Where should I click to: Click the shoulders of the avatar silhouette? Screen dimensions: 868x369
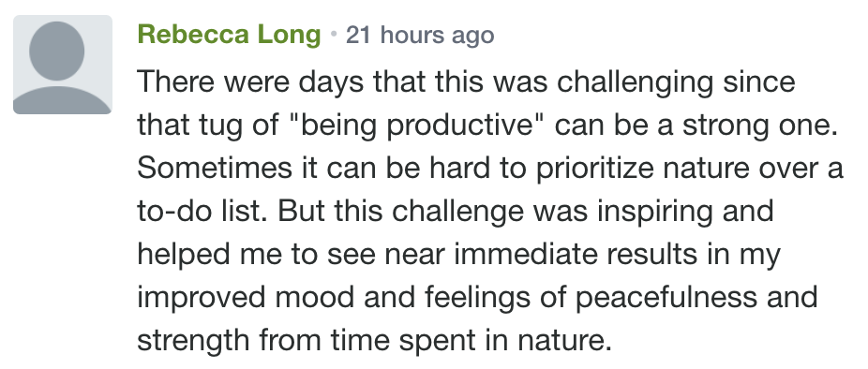click(62, 100)
